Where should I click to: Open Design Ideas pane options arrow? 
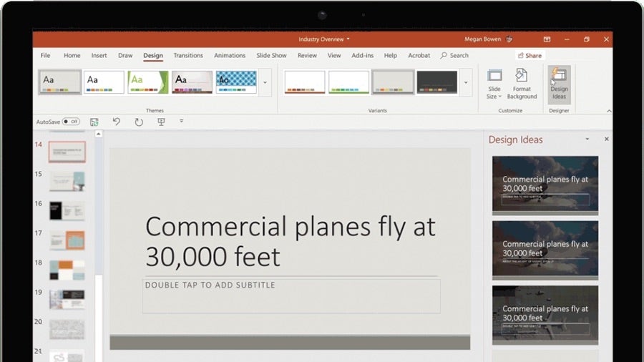point(587,140)
